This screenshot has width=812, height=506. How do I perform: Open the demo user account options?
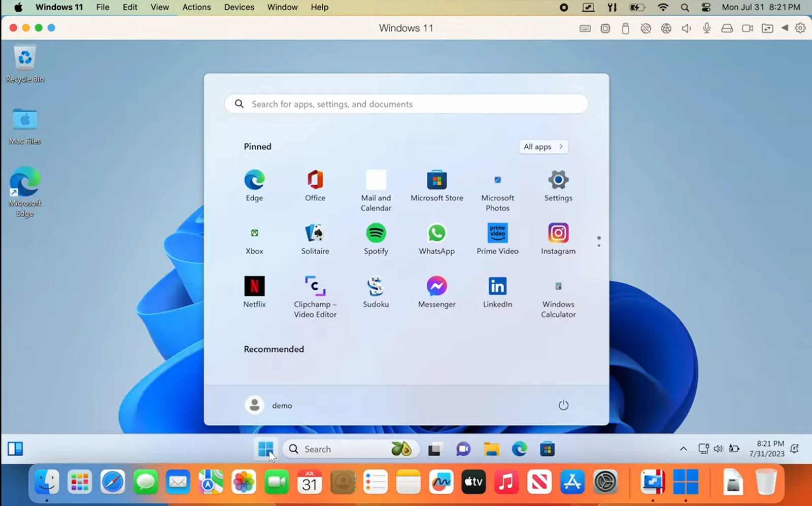[268, 405]
